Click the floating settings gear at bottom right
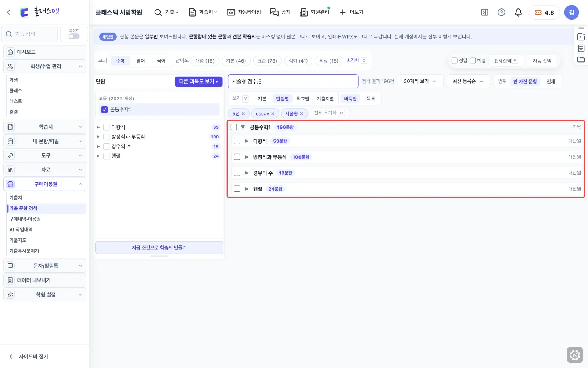 575,355
